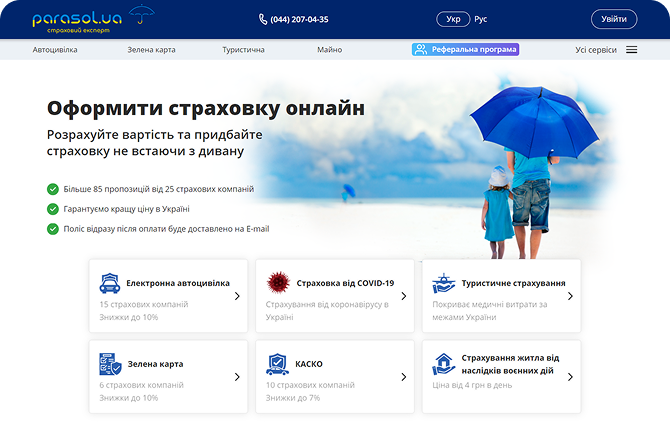Call the number (044) 207-04-35
The image size is (670, 440).
click(x=299, y=19)
